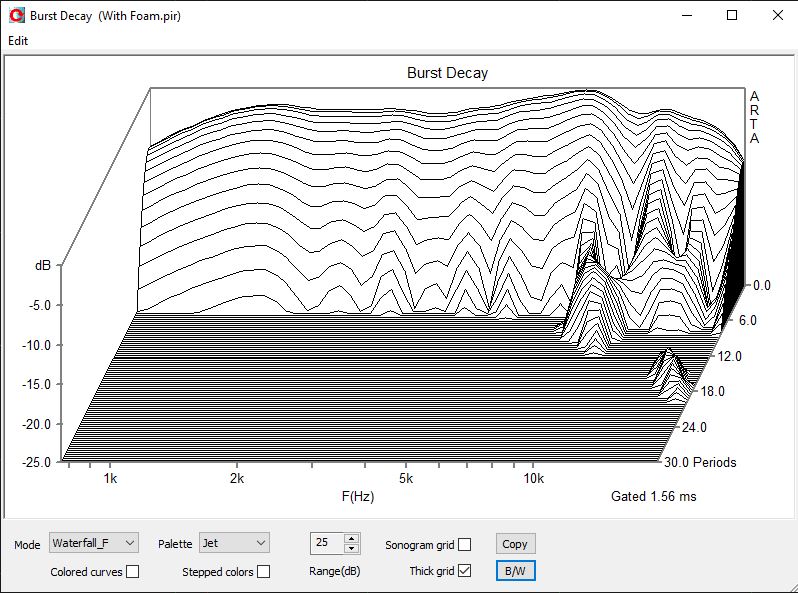Click the '1k' frequency axis label

(110, 478)
